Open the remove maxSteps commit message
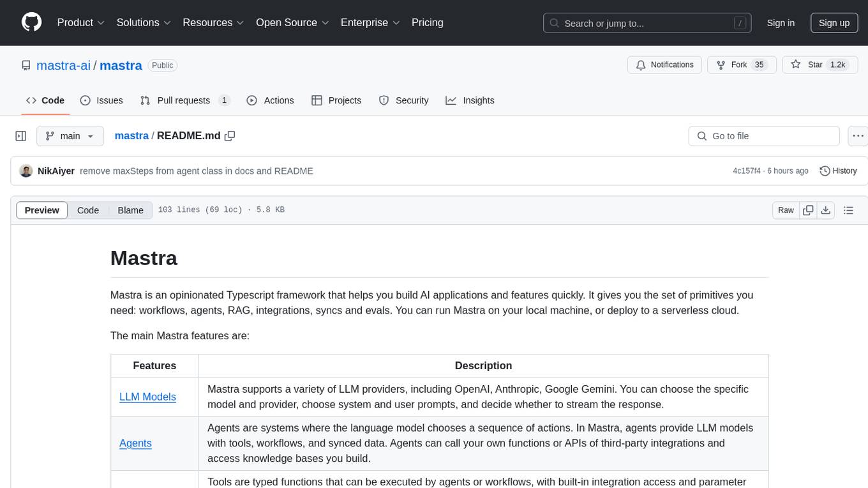Viewport: 868px width, 488px height. click(197, 171)
